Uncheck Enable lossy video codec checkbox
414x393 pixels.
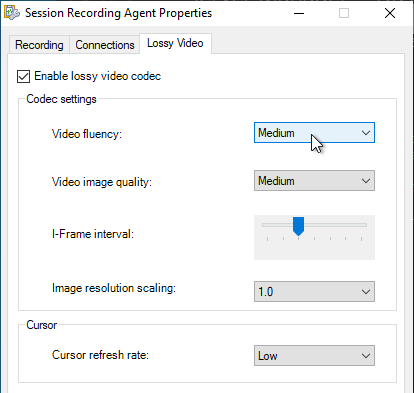[x=23, y=76]
